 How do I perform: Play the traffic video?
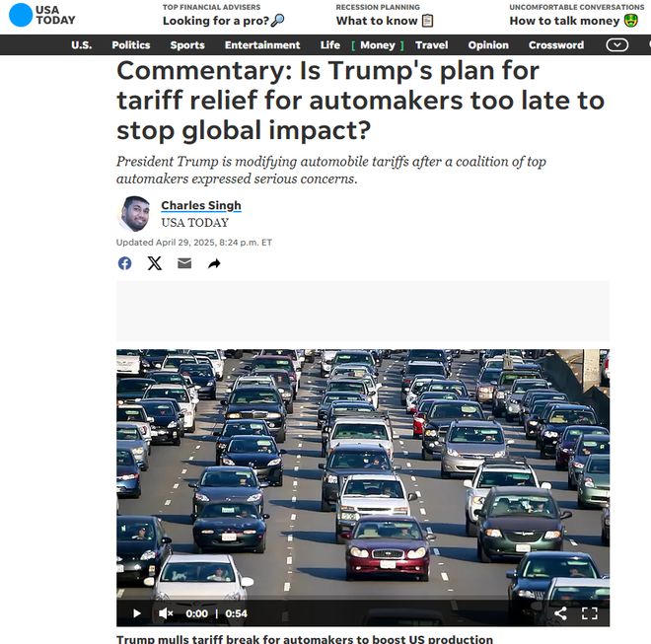[136, 613]
